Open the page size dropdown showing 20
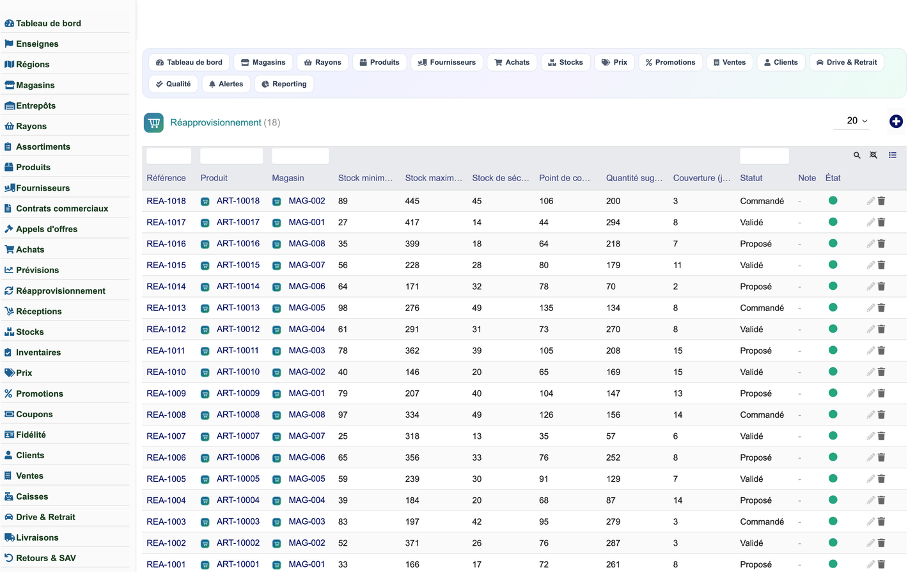The height and width of the screenshot is (572, 924). point(852,121)
